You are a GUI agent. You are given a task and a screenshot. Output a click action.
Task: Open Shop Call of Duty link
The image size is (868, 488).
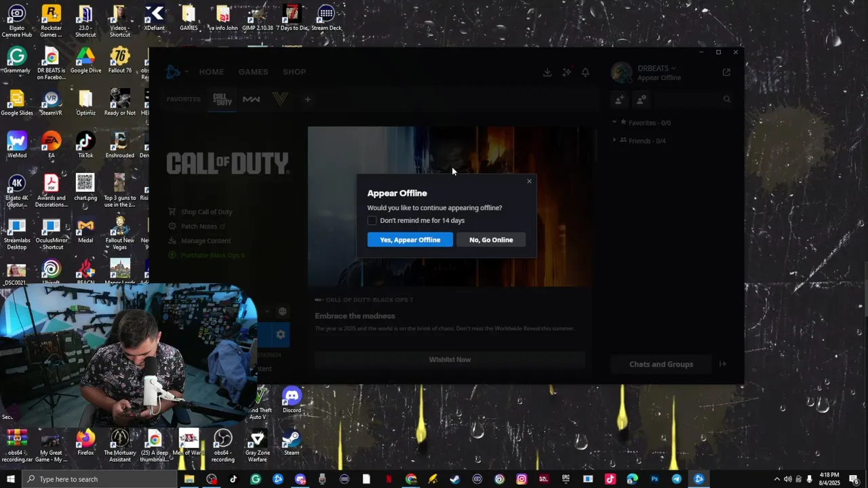click(x=201, y=212)
